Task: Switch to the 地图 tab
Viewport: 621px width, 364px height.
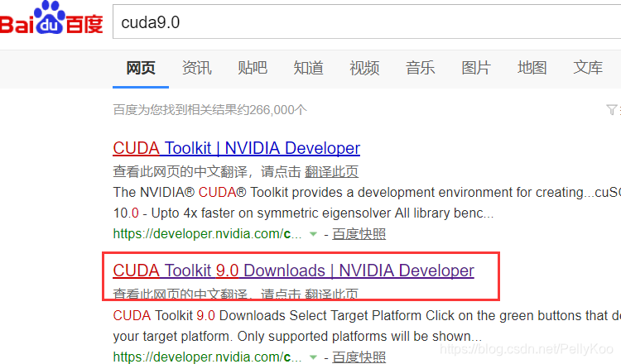Action: (x=532, y=68)
